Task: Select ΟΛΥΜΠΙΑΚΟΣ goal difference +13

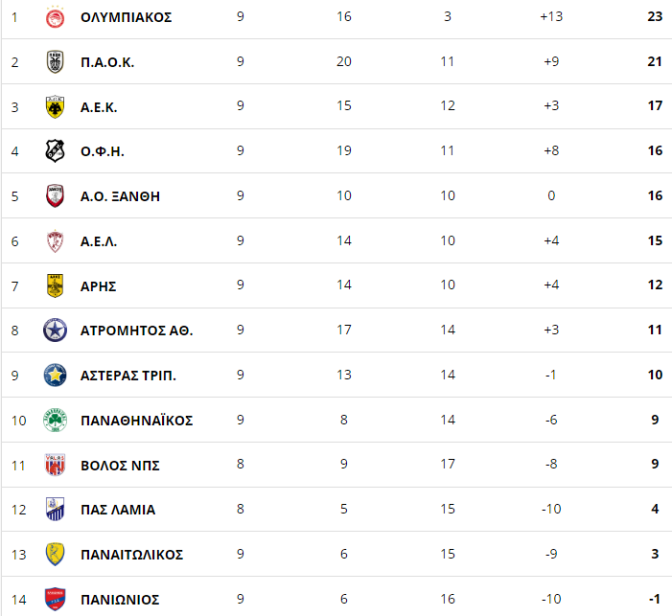Action: pyautogui.click(x=551, y=16)
